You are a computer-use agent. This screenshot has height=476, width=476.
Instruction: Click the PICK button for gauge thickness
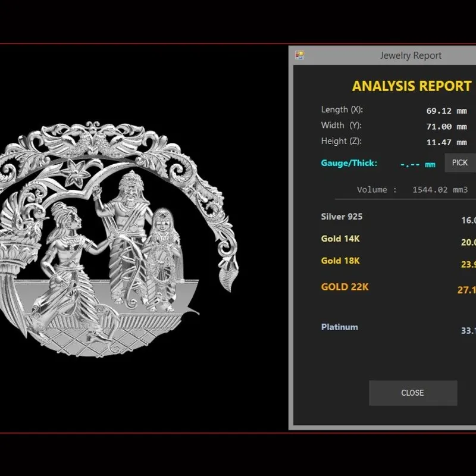pos(460,162)
